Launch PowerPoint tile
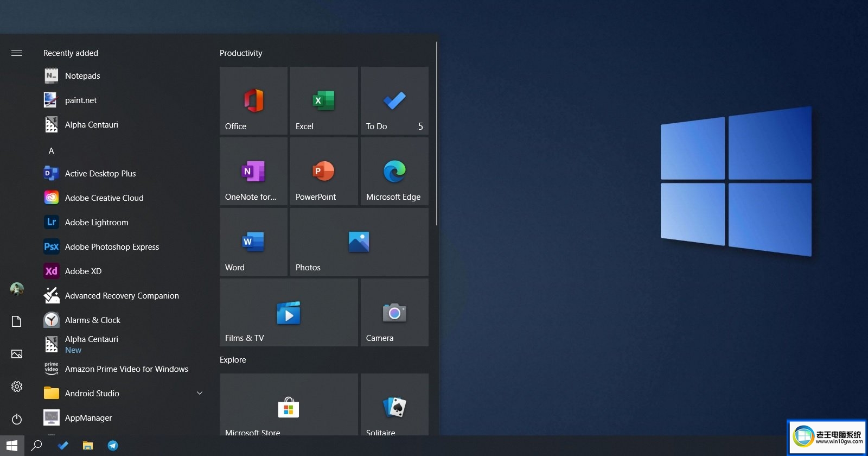 pyautogui.click(x=324, y=171)
